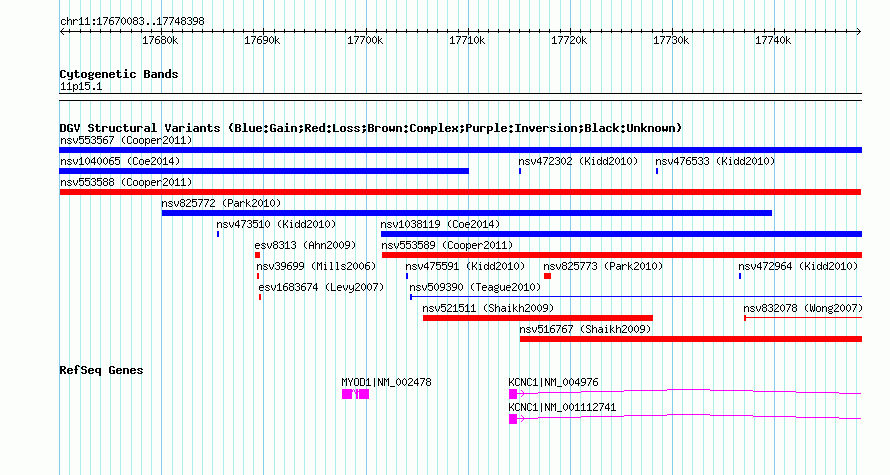Screen dimensions: 890x475
Task: Click the nsv516767 (Shaikh2009) label
Action: (x=585, y=329)
